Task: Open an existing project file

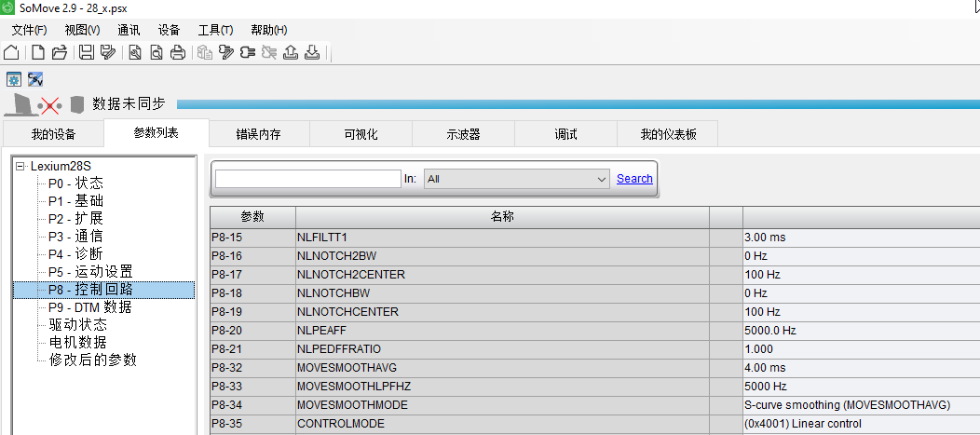Action: coord(59,52)
